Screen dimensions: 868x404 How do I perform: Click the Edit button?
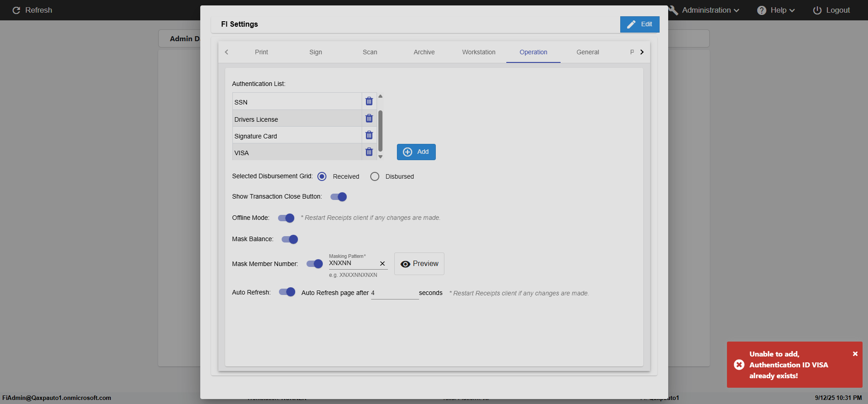click(639, 24)
